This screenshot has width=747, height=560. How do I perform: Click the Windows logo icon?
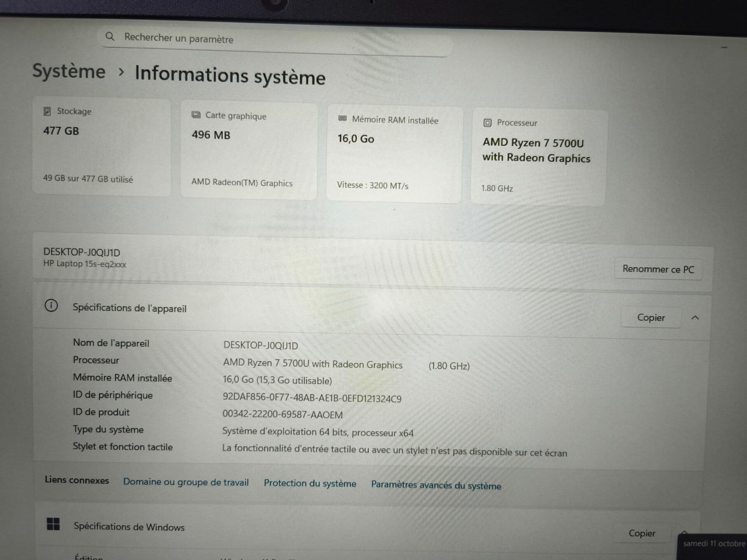point(53,524)
